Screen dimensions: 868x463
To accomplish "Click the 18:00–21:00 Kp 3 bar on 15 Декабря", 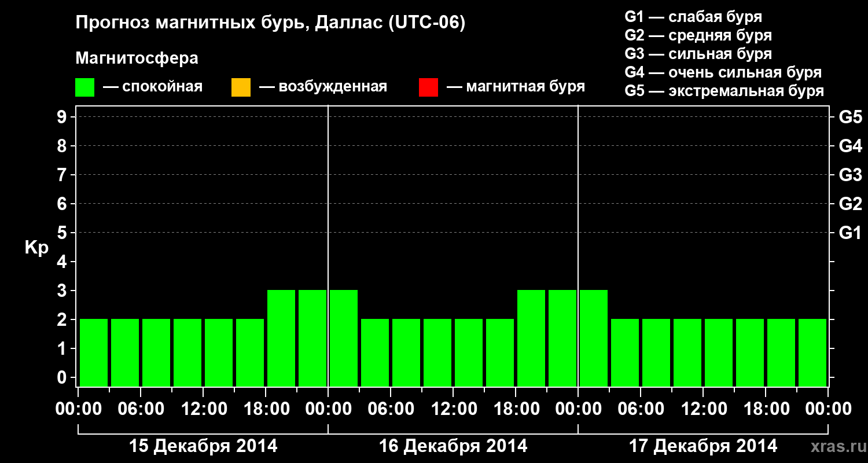I will coord(281,338).
